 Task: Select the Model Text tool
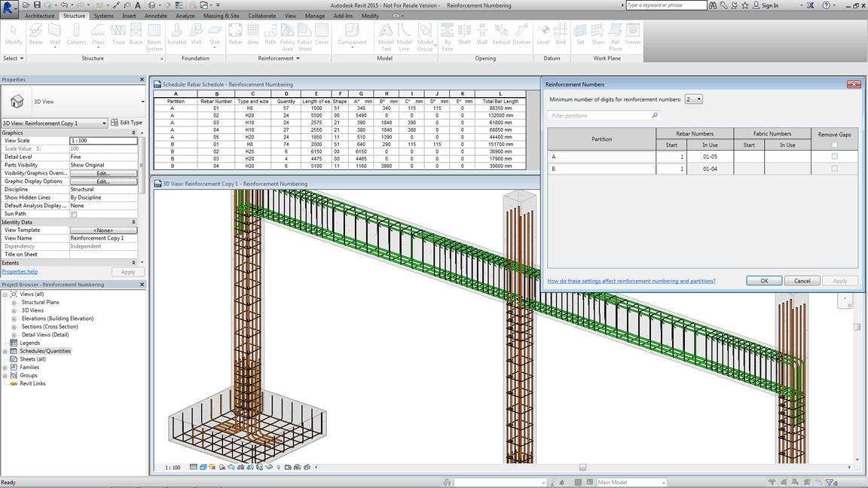coord(386,37)
